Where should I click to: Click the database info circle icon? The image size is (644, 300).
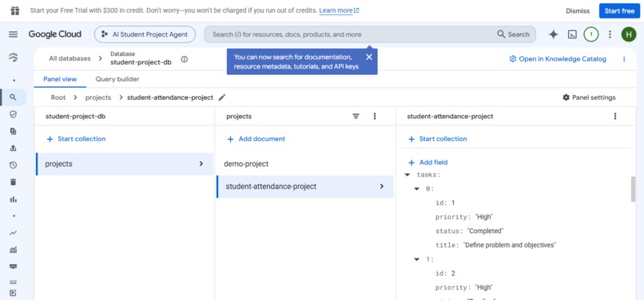click(x=185, y=59)
